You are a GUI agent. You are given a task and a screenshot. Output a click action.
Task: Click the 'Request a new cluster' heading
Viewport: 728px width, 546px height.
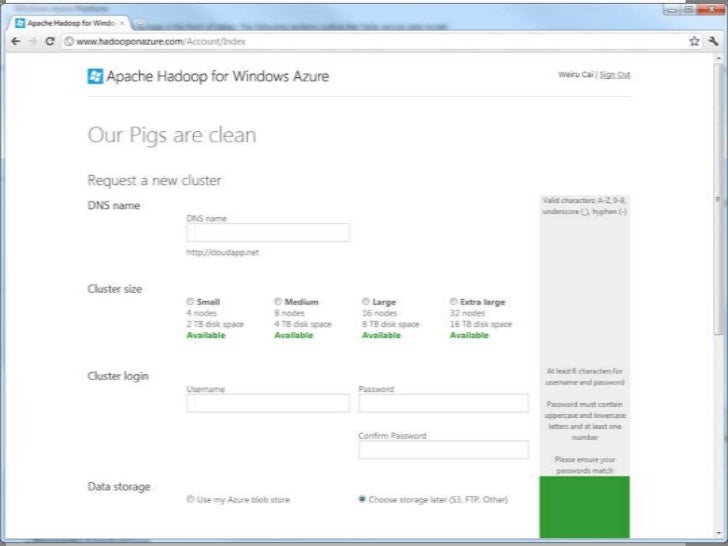[154, 180]
